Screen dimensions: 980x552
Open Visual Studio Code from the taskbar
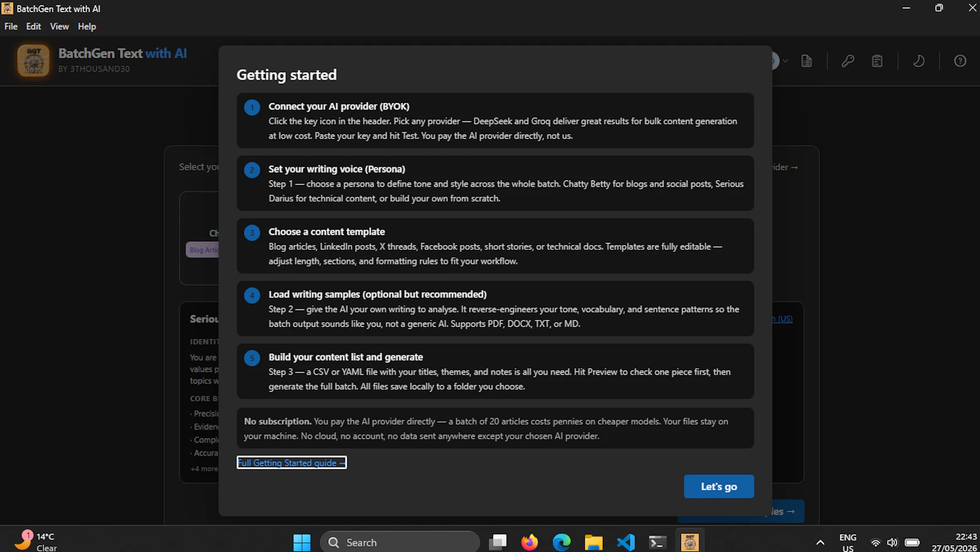(x=625, y=542)
